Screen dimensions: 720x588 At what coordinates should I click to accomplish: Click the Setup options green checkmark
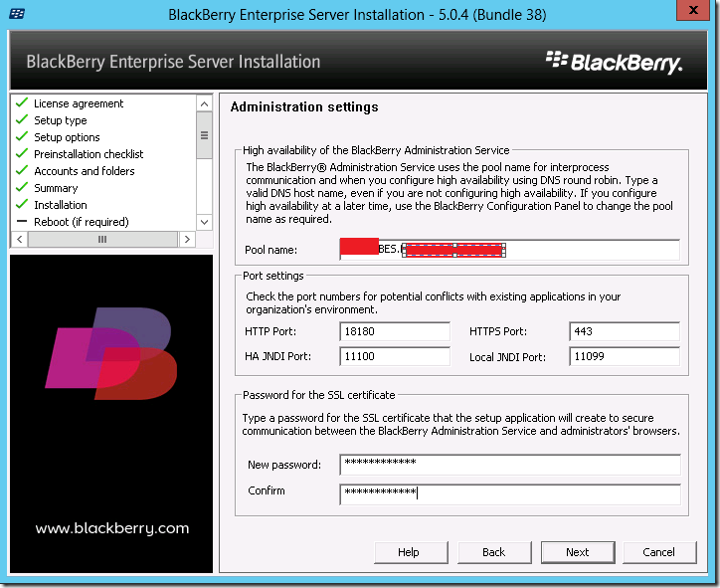pos(22,136)
